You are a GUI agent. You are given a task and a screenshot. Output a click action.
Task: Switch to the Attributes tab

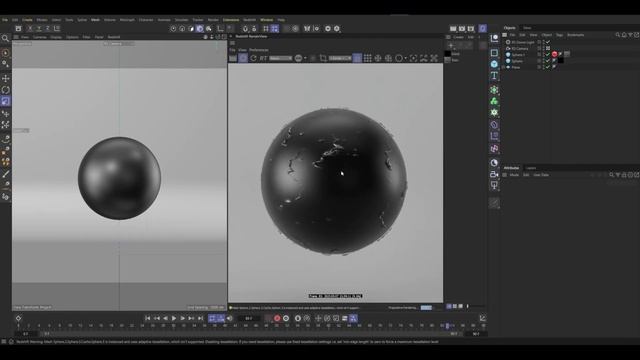(x=511, y=168)
